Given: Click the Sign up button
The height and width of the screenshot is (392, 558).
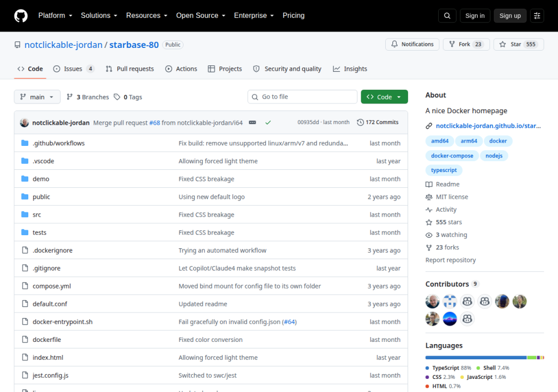Looking at the screenshot, I should pos(510,16).
